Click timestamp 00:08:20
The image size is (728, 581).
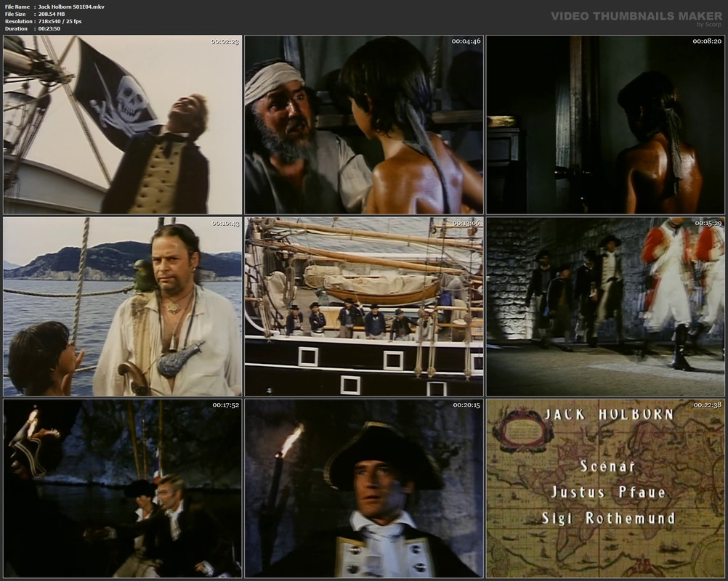point(707,41)
